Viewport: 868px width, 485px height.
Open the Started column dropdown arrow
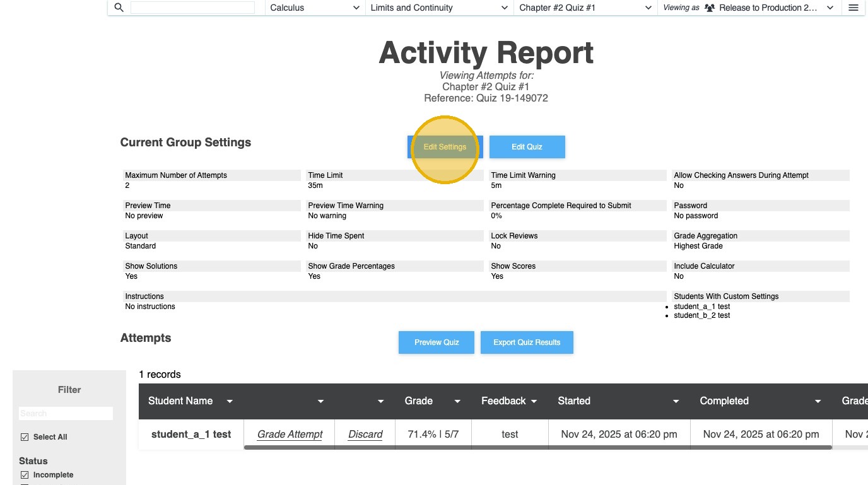click(x=676, y=401)
